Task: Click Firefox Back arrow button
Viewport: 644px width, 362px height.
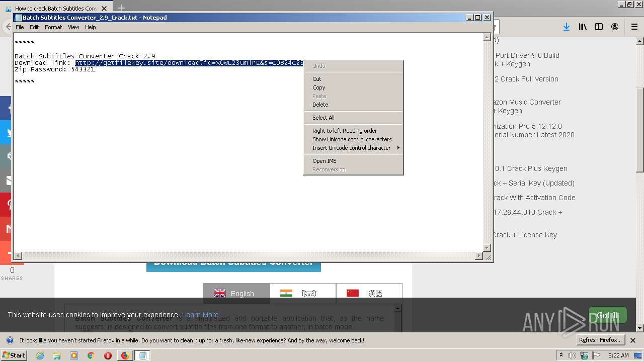Action: (8, 27)
